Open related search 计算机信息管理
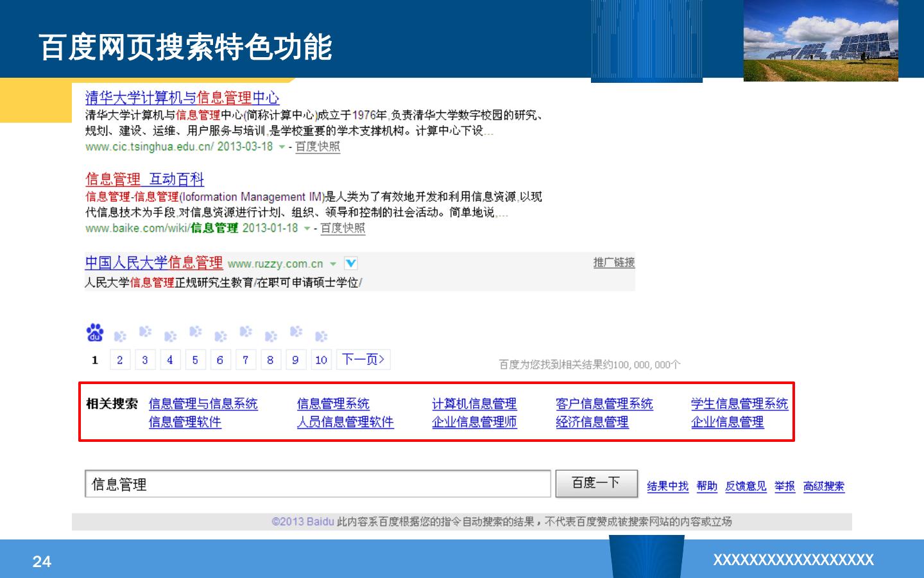Image resolution: width=924 pixels, height=578 pixels. point(474,404)
